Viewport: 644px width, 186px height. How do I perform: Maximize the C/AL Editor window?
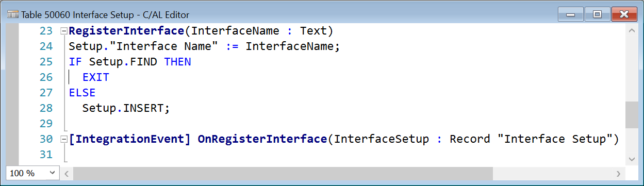click(597, 14)
